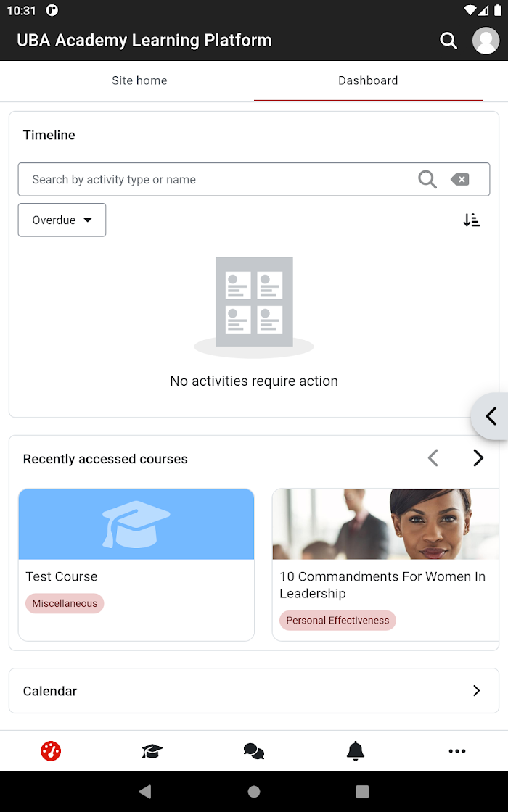
Task: Open the more options three-dot menu
Action: [x=457, y=751]
